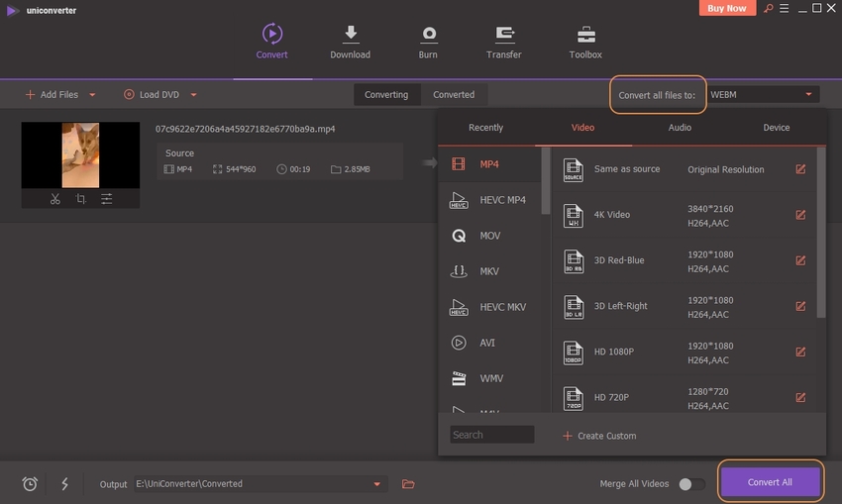
Task: Click the lightning bolt high-speed conversion icon
Action: pyautogui.click(x=64, y=484)
